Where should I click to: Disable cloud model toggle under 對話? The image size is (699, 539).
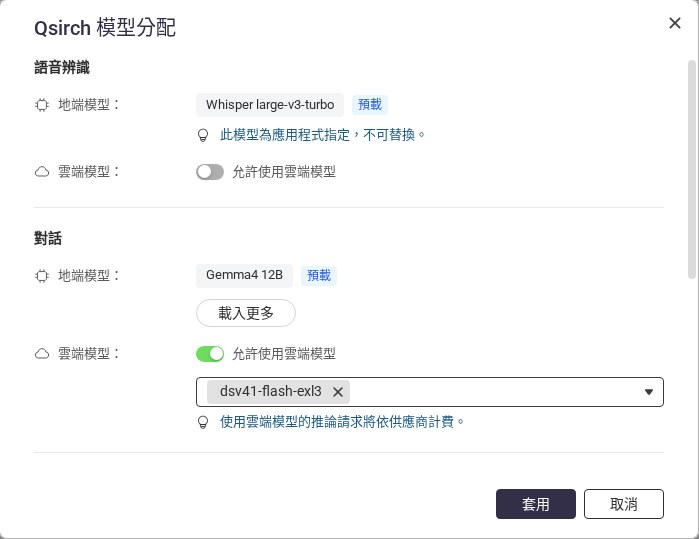click(210, 354)
